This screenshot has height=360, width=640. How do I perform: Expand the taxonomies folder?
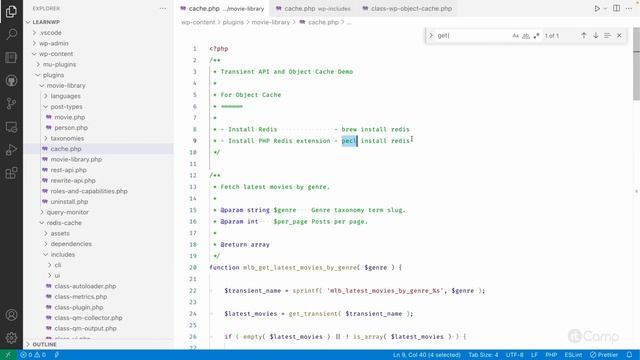46,138
